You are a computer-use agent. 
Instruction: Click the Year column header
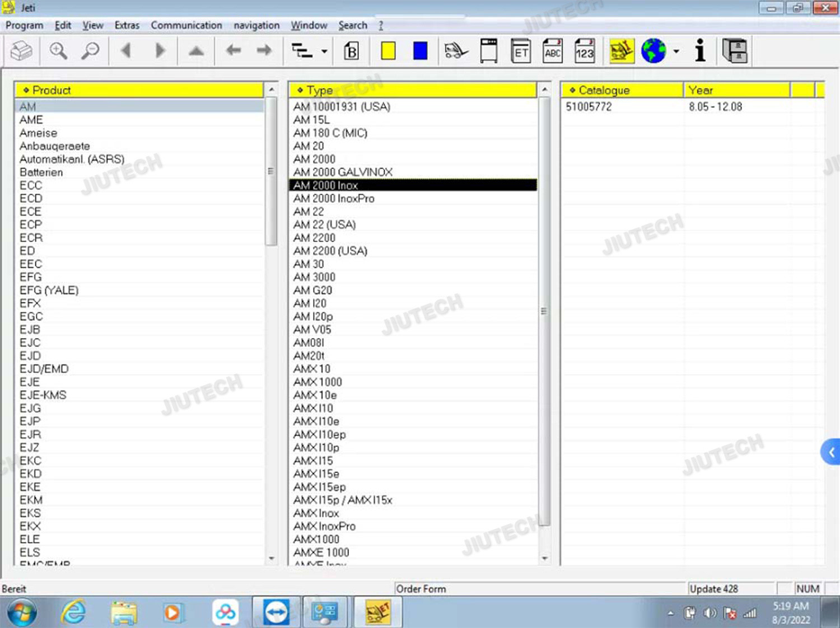pyautogui.click(x=737, y=90)
